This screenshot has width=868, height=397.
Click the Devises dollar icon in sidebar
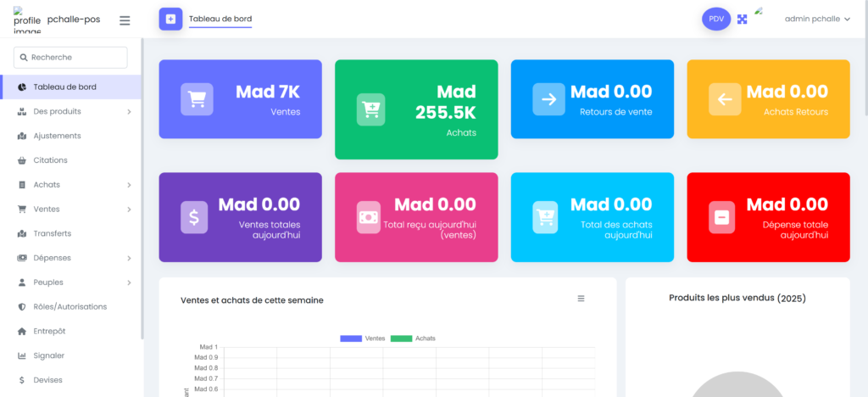pyautogui.click(x=22, y=380)
